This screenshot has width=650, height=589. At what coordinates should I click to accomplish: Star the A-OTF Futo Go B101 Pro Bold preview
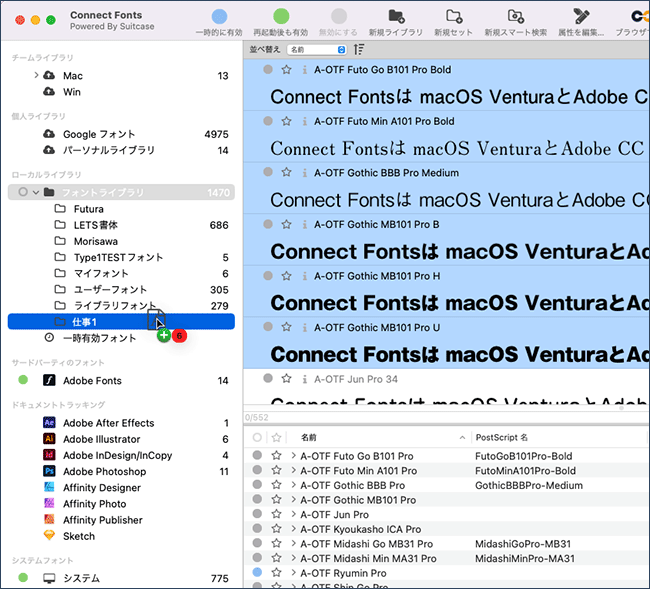pos(286,69)
